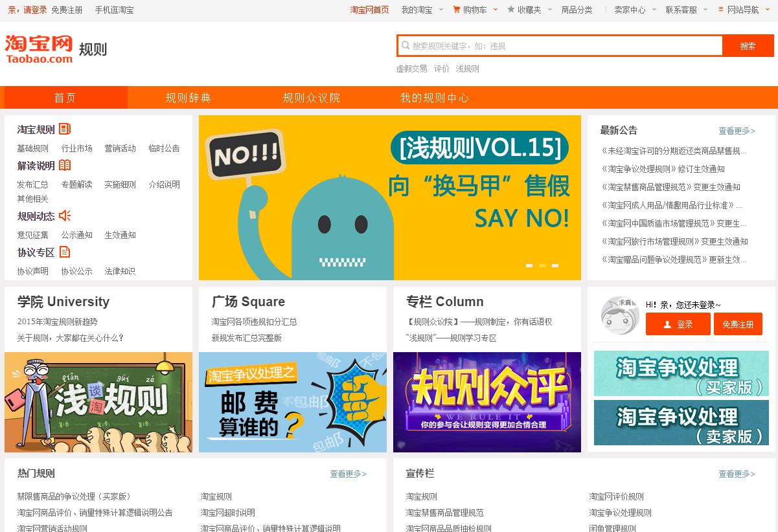Viewport: 778px width, 532px height.
Task: Open 商品分类 in top bar
Action: click(577, 10)
